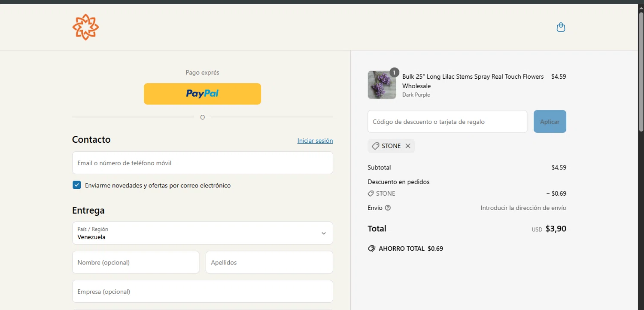Click the quantity badge on the product thumbnail
The image size is (644, 310).
(394, 72)
